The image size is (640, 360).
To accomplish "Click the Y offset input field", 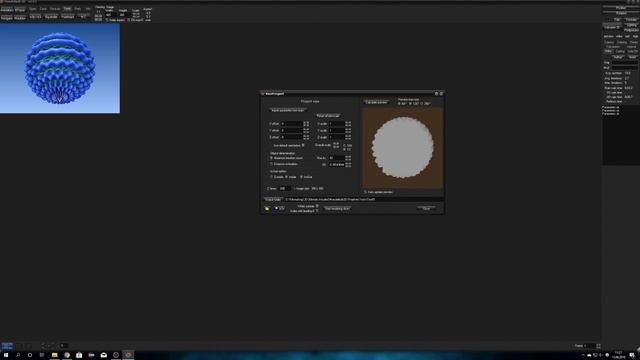I will tap(292, 131).
